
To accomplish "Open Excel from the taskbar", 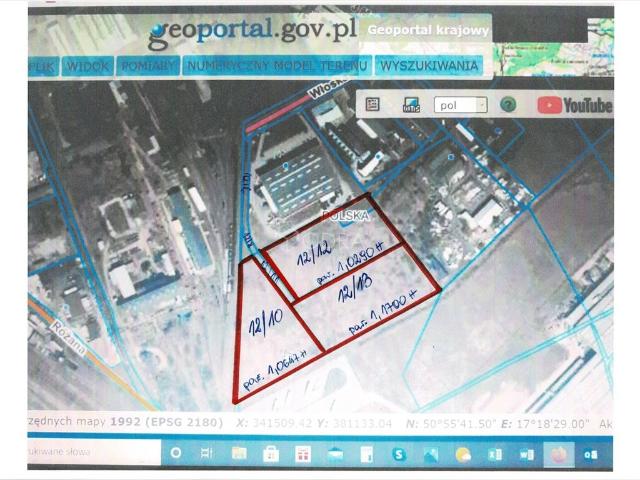I will pyautogui.click(x=495, y=454).
